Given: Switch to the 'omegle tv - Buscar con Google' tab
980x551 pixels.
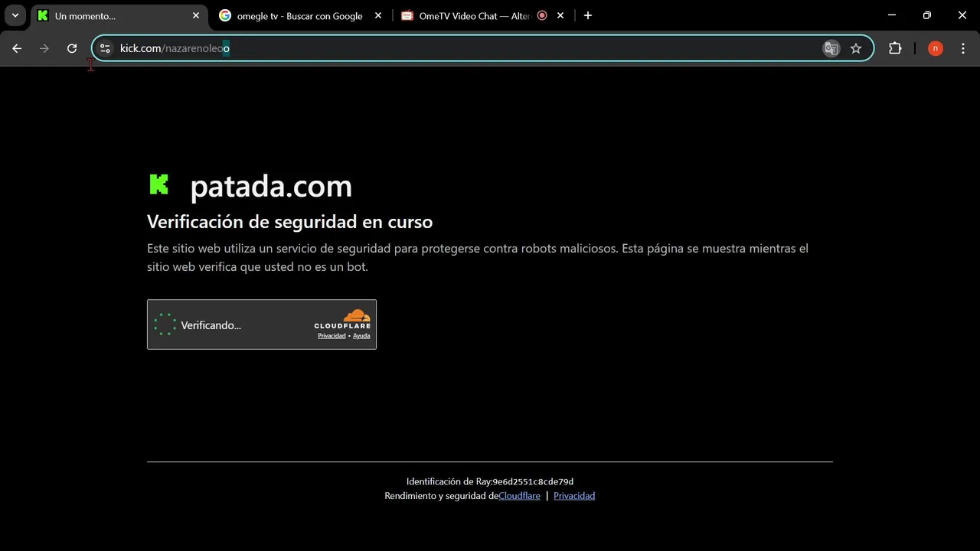Looking at the screenshot, I should click(x=300, y=15).
